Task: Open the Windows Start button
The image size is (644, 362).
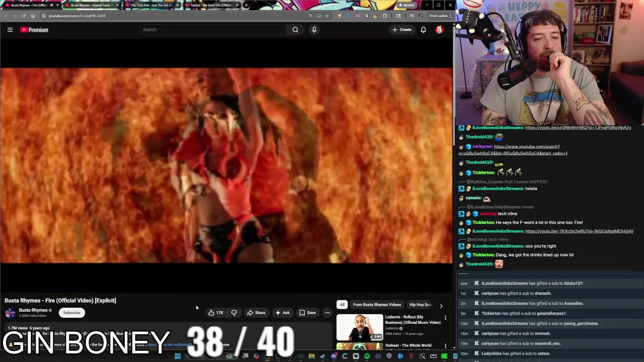Action: (x=177, y=356)
